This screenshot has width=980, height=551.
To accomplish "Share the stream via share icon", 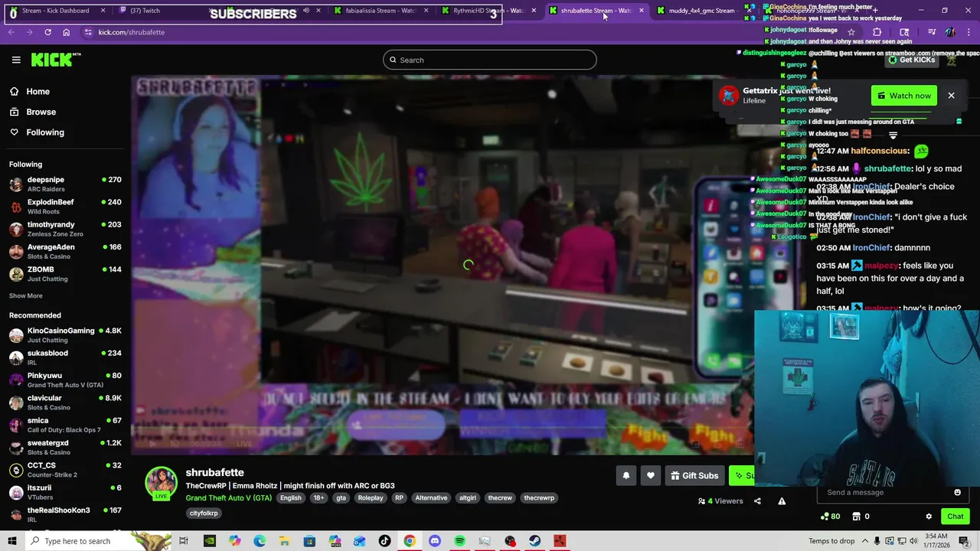I will point(757,501).
